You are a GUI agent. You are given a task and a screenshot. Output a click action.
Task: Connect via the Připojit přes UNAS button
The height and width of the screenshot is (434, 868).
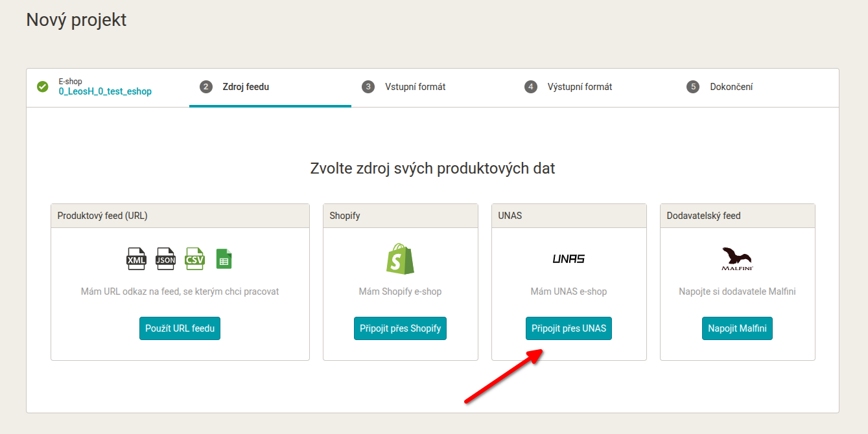(569, 328)
